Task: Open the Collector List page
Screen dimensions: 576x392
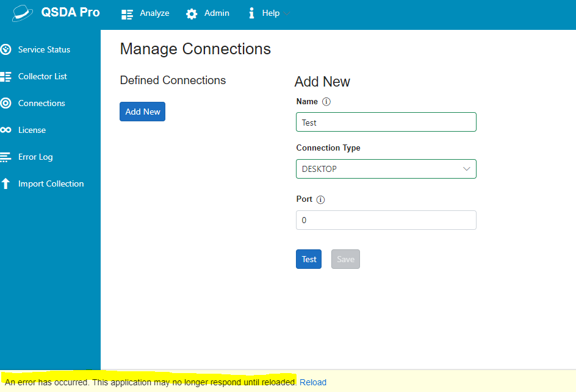Action: pos(43,76)
